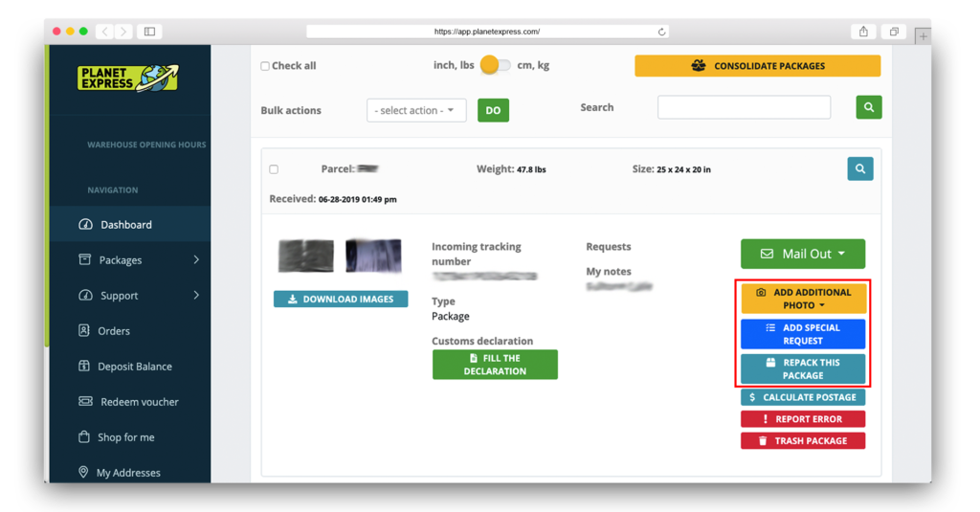Click the My Addresses pin icon
Screen dimensions: 980x512
(x=83, y=472)
